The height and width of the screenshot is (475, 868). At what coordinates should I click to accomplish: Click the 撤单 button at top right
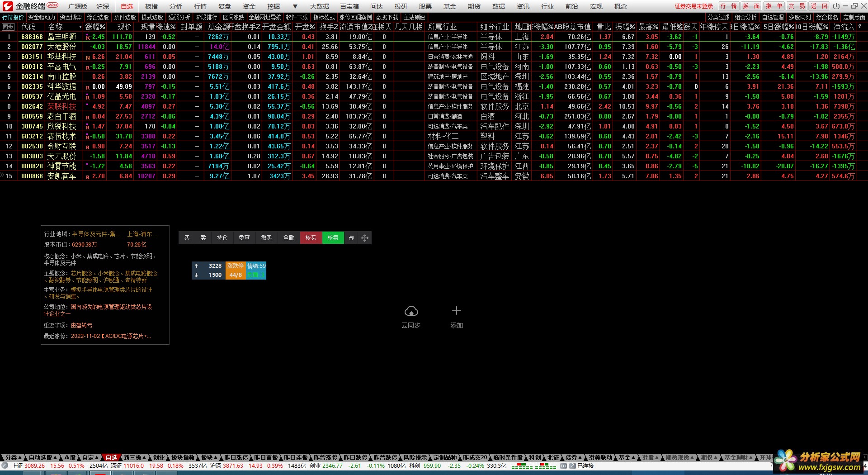[774, 6]
